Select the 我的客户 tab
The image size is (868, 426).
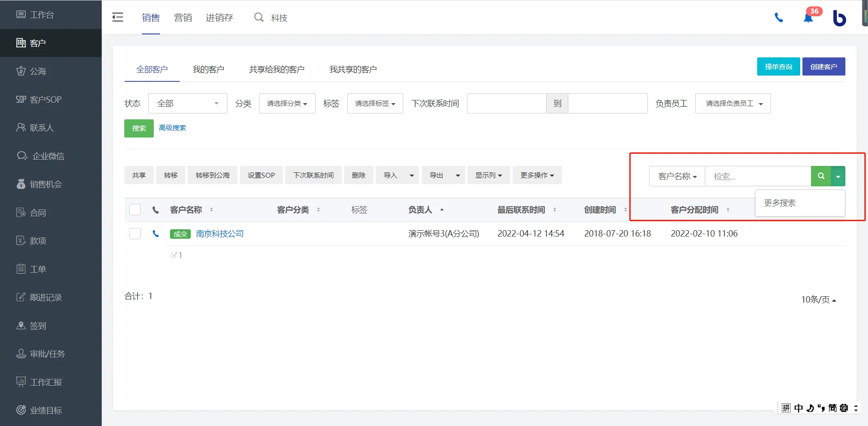[x=208, y=70]
